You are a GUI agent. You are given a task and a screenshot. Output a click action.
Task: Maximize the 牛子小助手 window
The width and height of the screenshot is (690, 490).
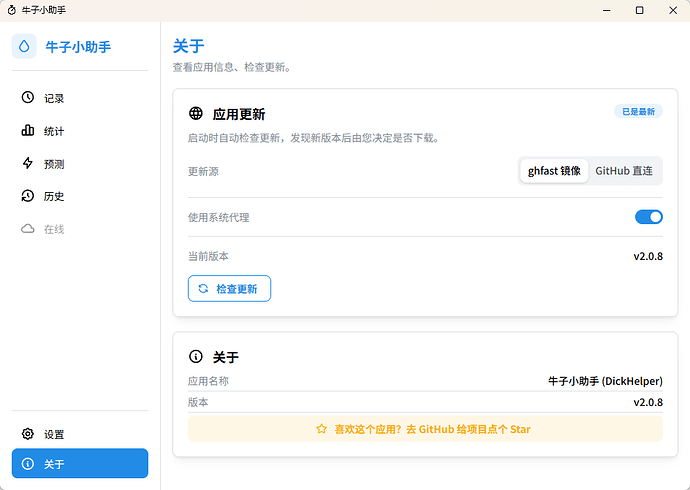click(x=640, y=10)
